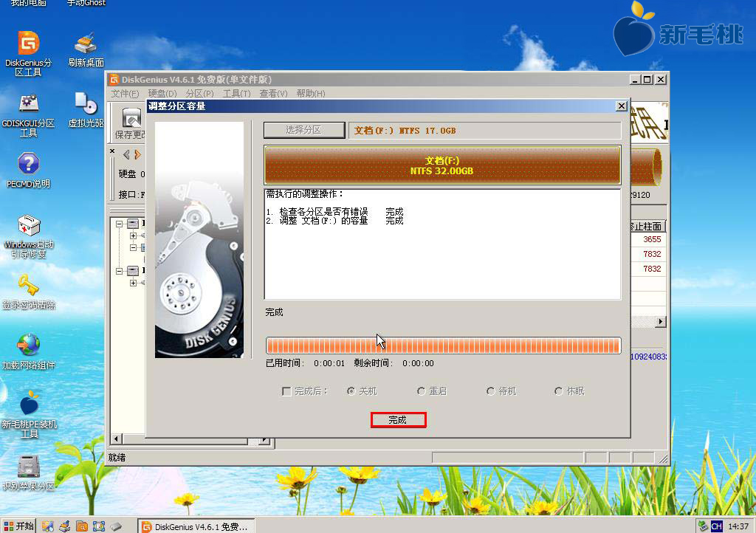Click the tree panel's left scroll arrow

(116, 439)
